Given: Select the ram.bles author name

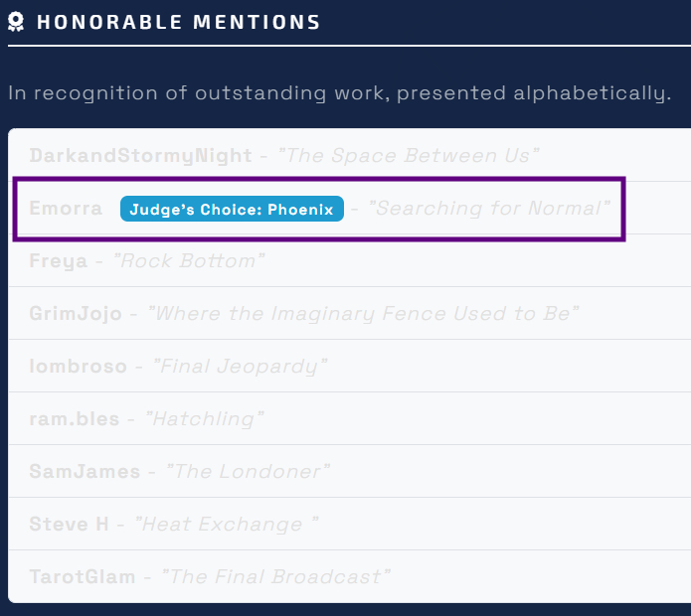Looking at the screenshot, I should tap(75, 419).
